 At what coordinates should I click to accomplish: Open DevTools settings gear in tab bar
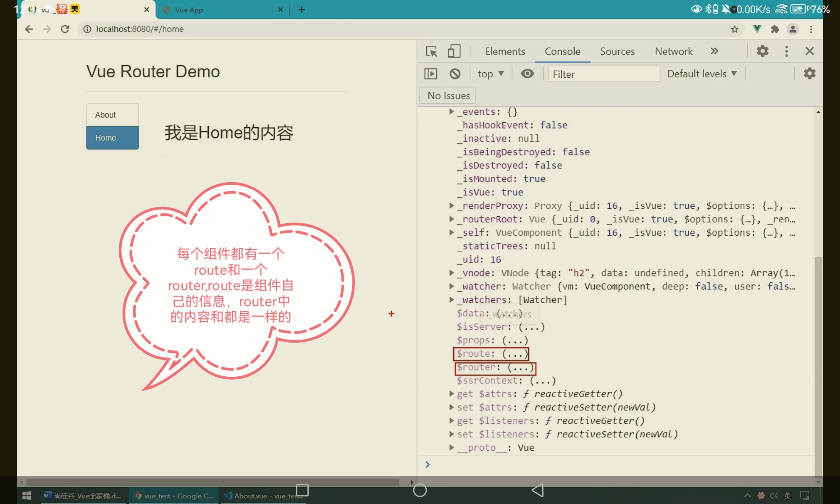pyautogui.click(x=763, y=51)
